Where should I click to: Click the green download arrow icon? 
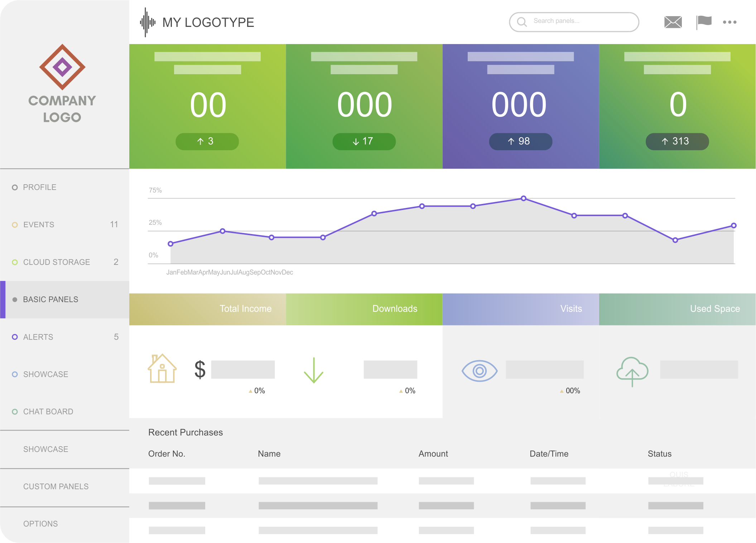(313, 368)
